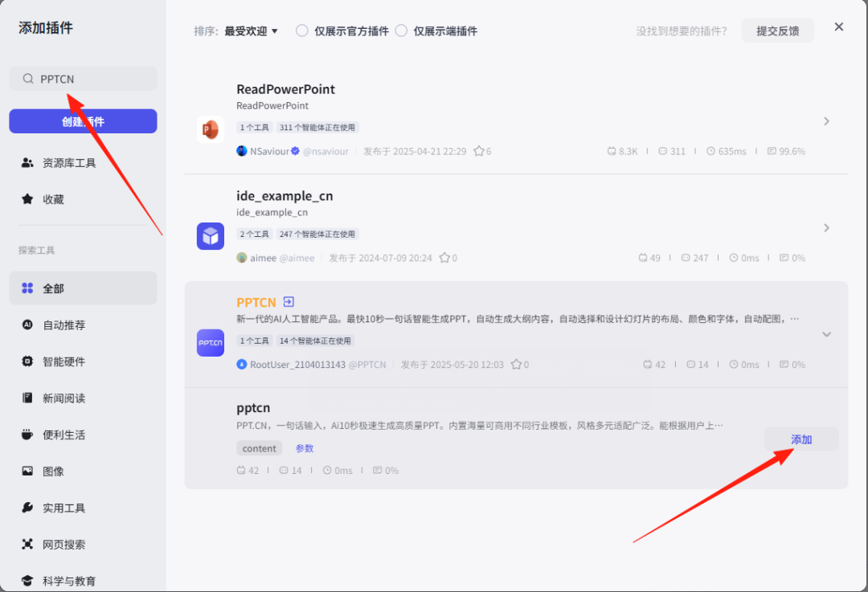The width and height of the screenshot is (868, 592).
Task: Star the ReadPowerPoint plugin
Action: click(x=479, y=151)
